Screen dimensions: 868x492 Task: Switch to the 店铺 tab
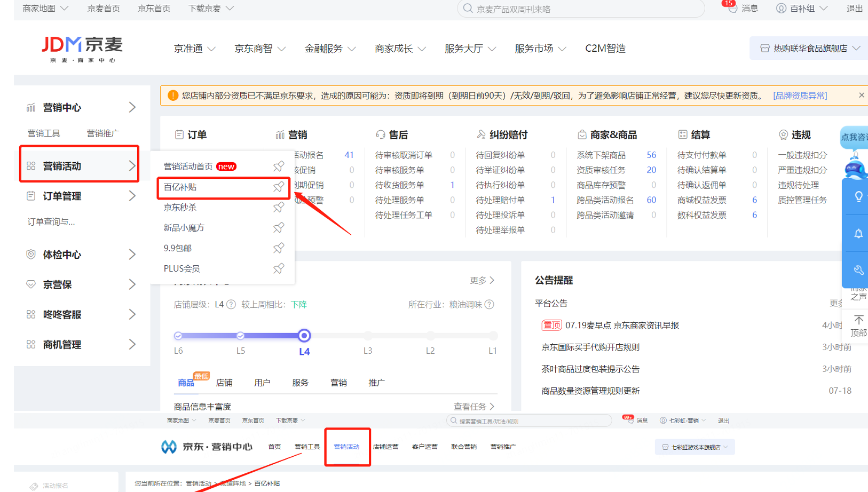coord(224,383)
